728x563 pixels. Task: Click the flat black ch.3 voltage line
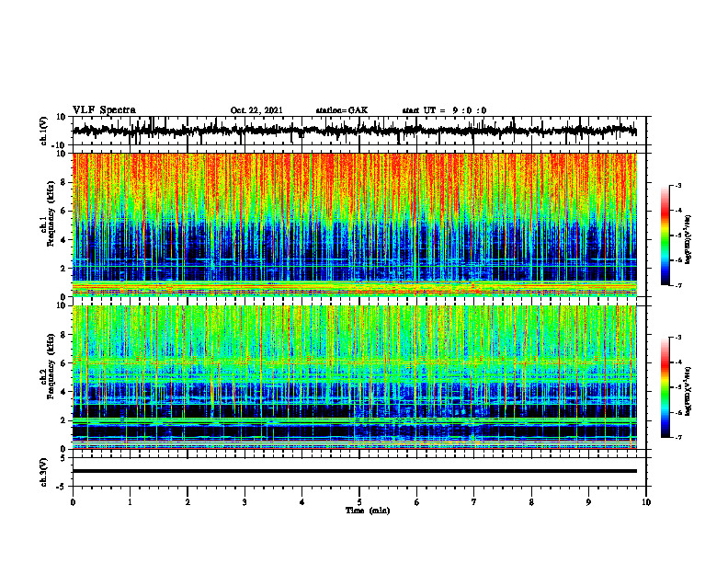point(355,471)
